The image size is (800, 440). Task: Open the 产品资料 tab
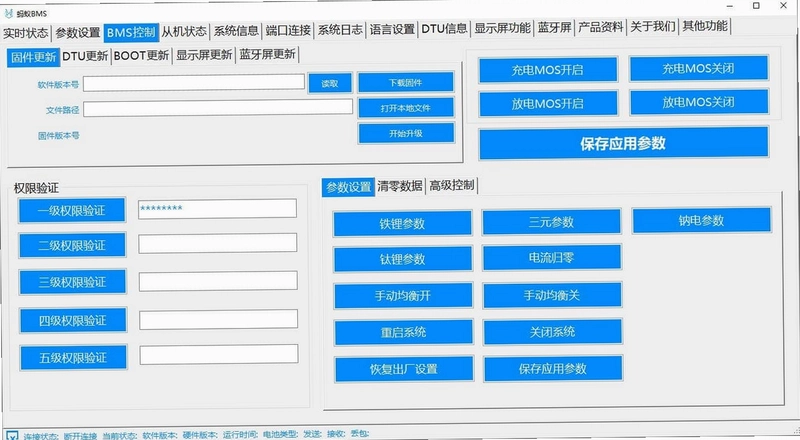[x=601, y=27]
